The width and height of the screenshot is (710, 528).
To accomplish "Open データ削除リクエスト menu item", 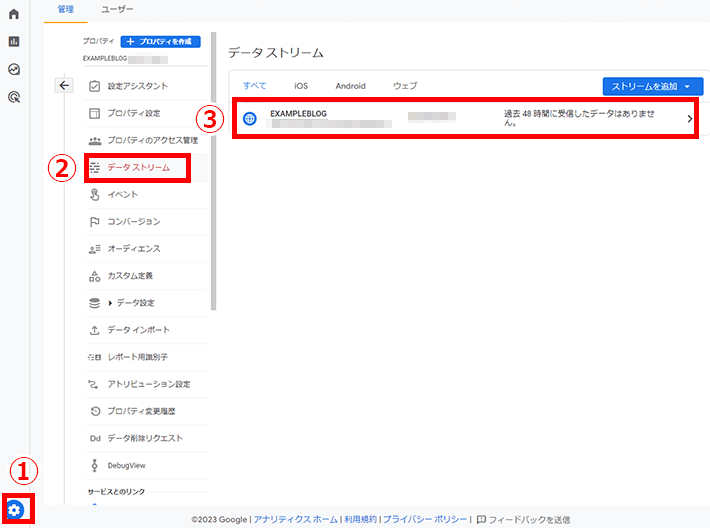I will tap(146, 438).
